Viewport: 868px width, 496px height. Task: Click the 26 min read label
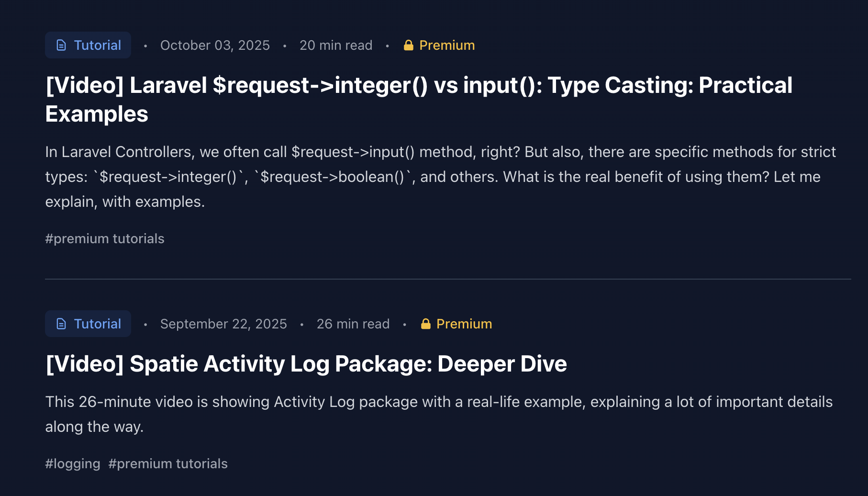(353, 324)
